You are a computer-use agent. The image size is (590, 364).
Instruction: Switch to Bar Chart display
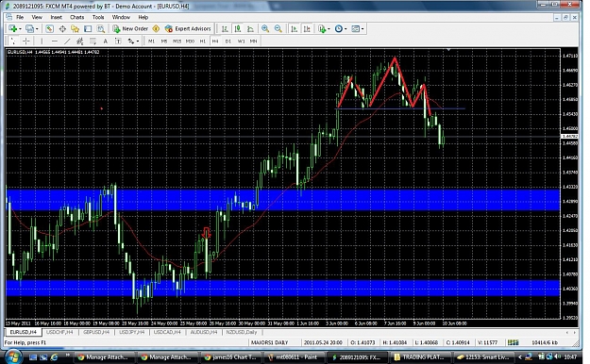pos(225,28)
